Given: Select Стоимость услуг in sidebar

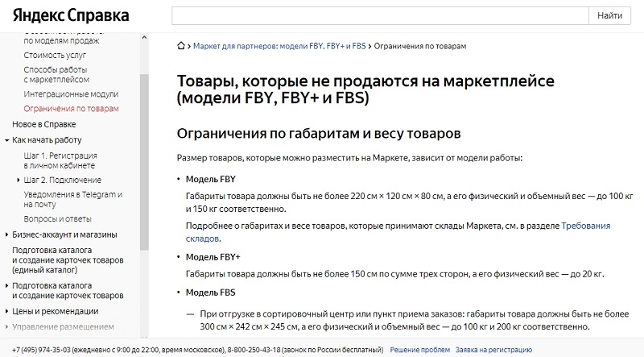Looking at the screenshot, I should pyautogui.click(x=55, y=55).
